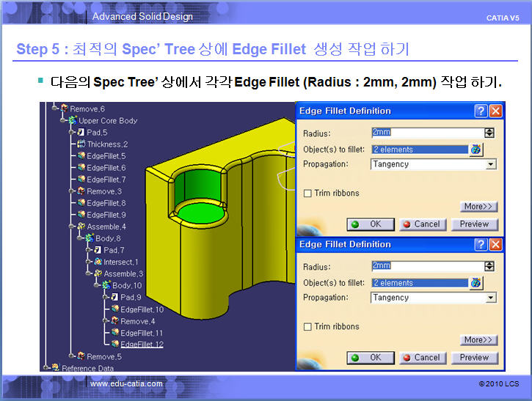
Task: Select the Pad.9 feature icon
Action: click(x=114, y=297)
